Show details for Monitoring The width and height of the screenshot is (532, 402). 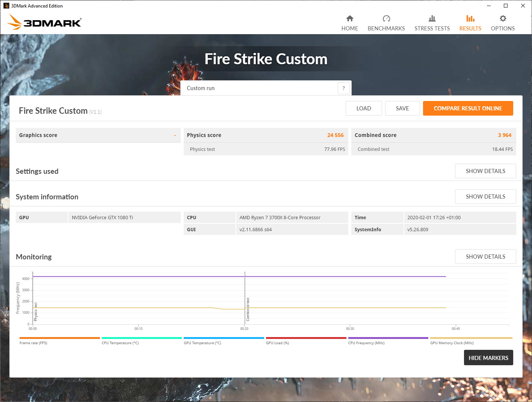(x=485, y=257)
